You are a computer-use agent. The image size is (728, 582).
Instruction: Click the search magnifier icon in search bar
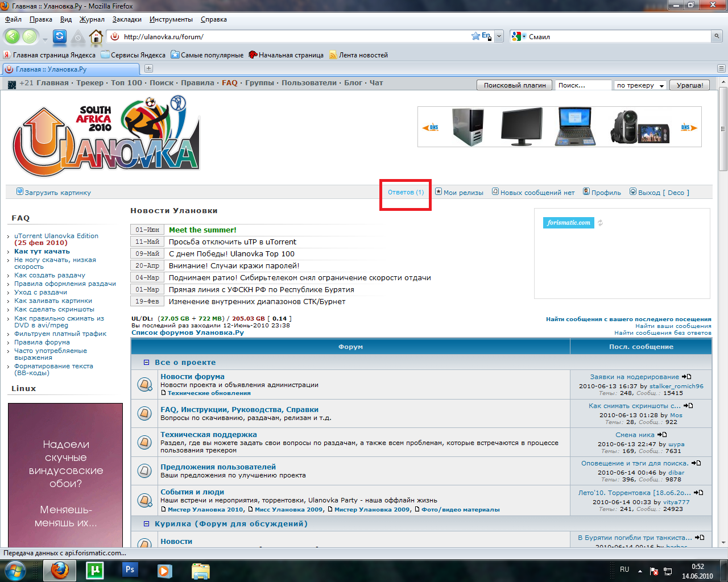tap(717, 36)
